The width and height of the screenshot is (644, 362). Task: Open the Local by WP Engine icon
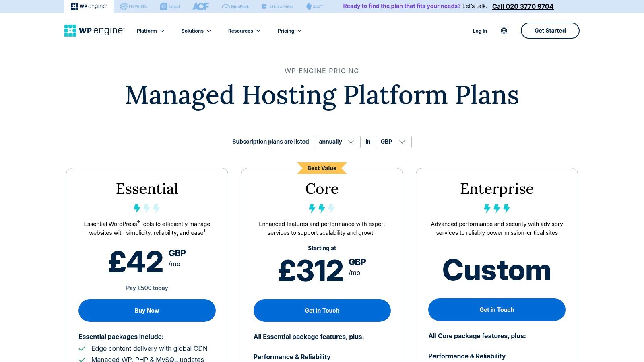pos(169,6)
